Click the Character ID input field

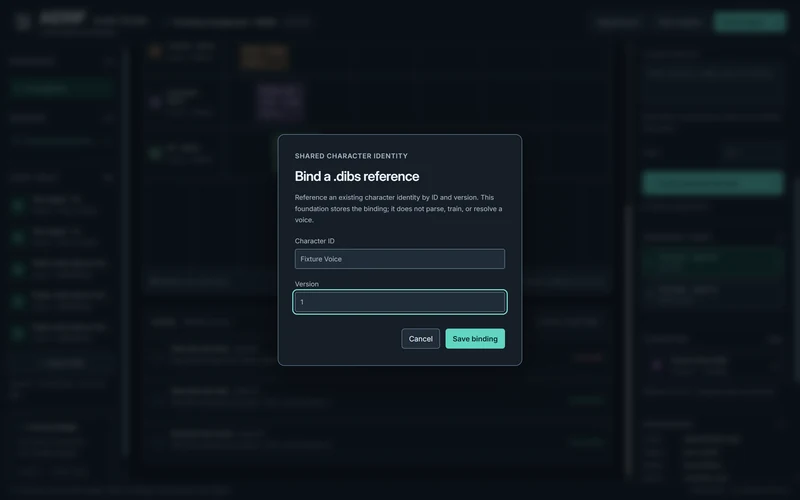(399, 259)
